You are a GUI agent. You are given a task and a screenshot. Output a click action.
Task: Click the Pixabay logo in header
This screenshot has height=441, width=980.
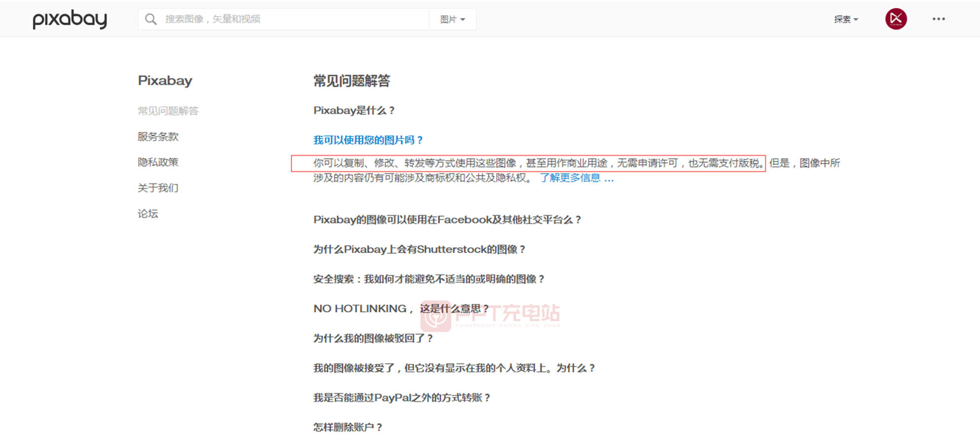(x=70, y=19)
